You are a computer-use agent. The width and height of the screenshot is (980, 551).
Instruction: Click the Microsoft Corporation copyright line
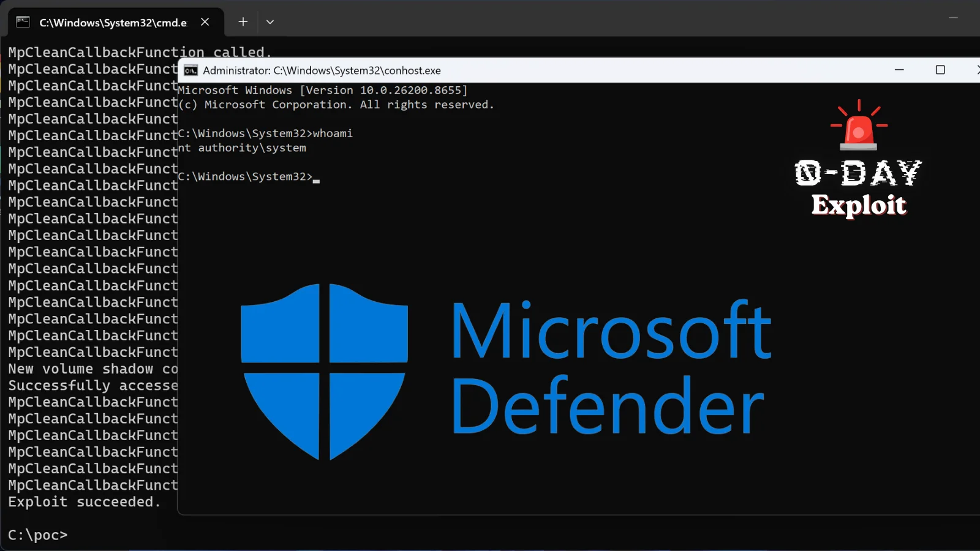pyautogui.click(x=336, y=105)
